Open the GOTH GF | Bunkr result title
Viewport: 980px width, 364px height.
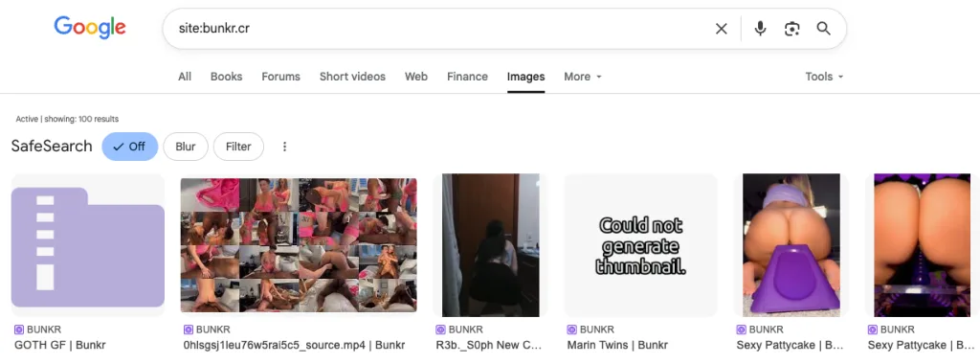60,345
